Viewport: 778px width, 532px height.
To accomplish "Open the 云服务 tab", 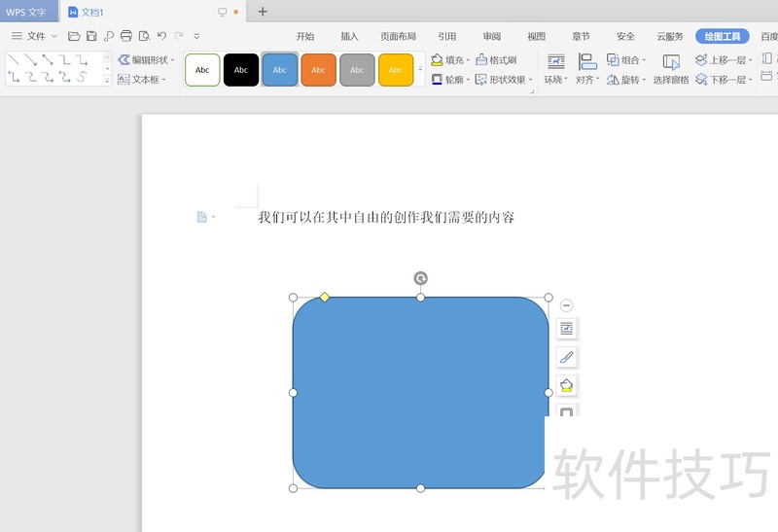I will [670, 36].
